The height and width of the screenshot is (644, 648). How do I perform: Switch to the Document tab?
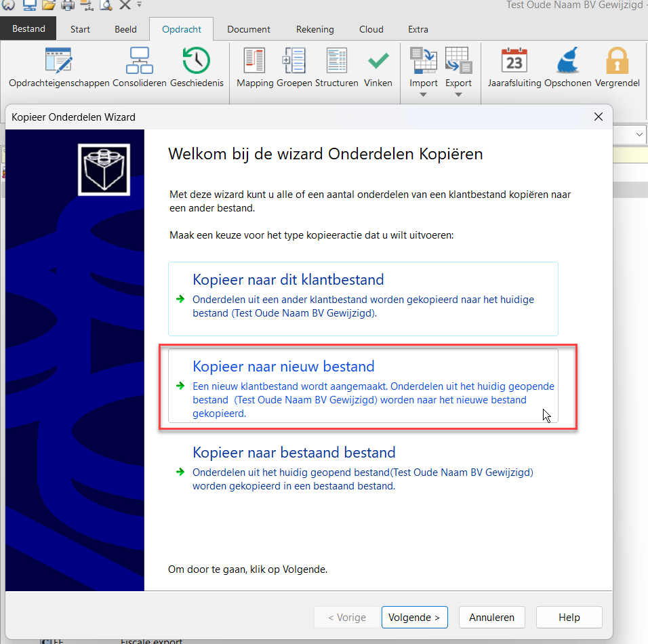coord(248,29)
